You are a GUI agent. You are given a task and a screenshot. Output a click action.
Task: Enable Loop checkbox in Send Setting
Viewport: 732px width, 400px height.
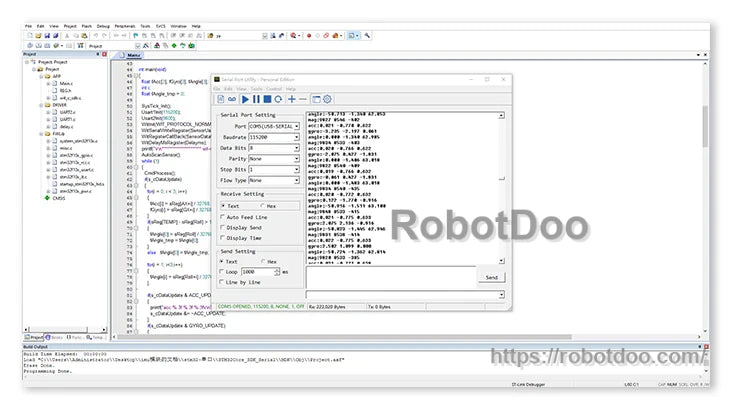pyautogui.click(x=222, y=272)
